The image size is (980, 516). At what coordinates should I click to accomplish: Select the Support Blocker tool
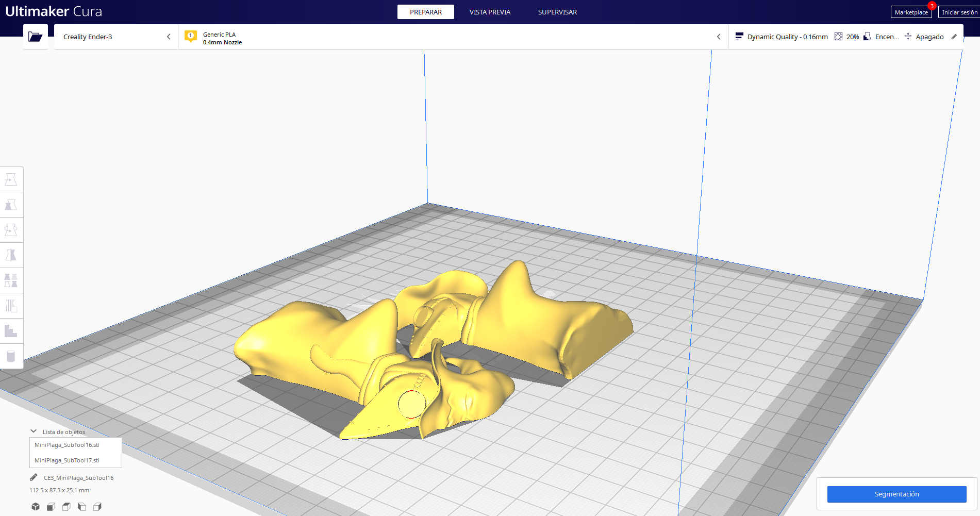click(x=11, y=306)
